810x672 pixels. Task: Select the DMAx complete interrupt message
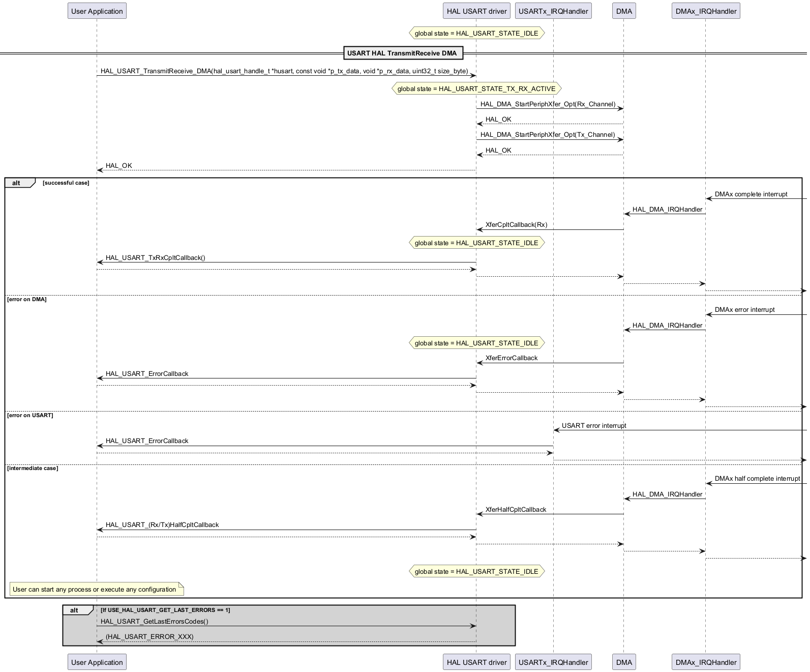coord(751,194)
